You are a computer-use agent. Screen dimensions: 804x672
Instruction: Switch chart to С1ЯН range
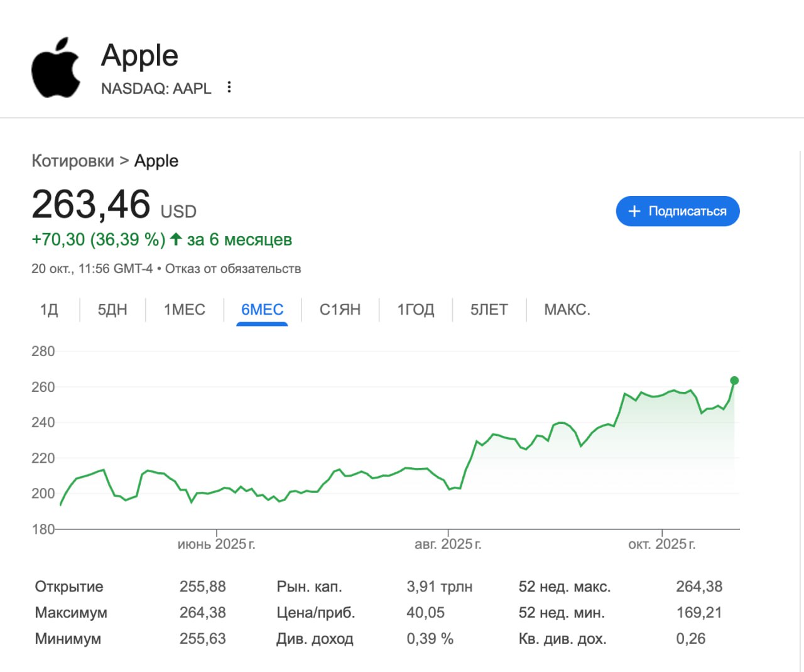tap(340, 310)
